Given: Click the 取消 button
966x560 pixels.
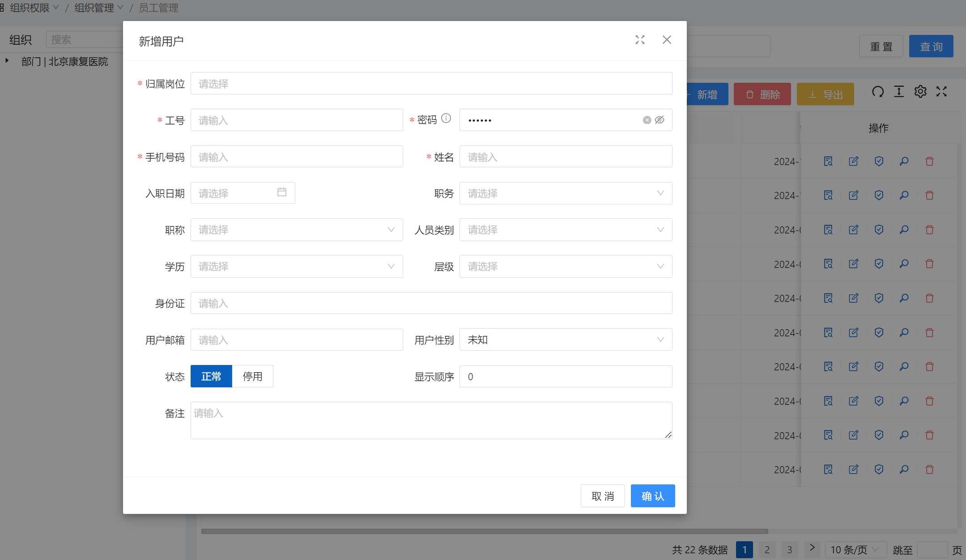Looking at the screenshot, I should pos(603,496).
